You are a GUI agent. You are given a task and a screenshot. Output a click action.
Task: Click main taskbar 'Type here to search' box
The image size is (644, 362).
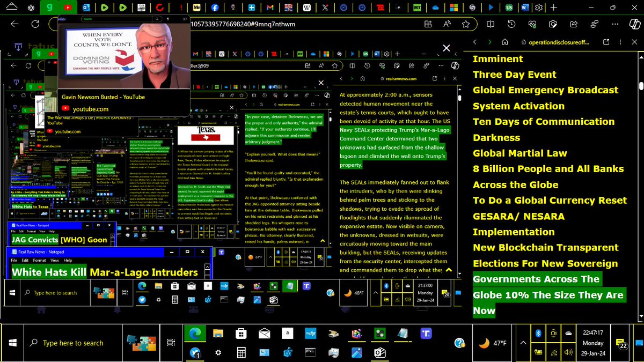click(x=72, y=343)
